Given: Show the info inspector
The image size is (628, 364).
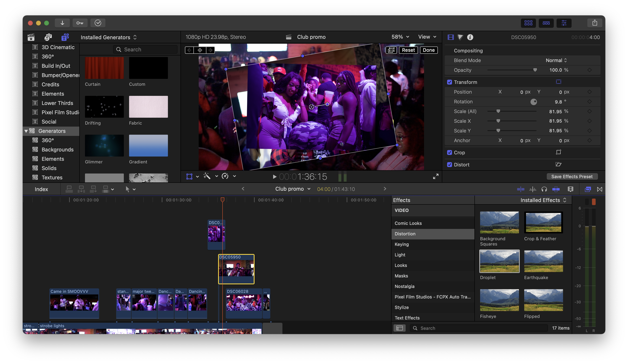Looking at the screenshot, I should pos(470,37).
